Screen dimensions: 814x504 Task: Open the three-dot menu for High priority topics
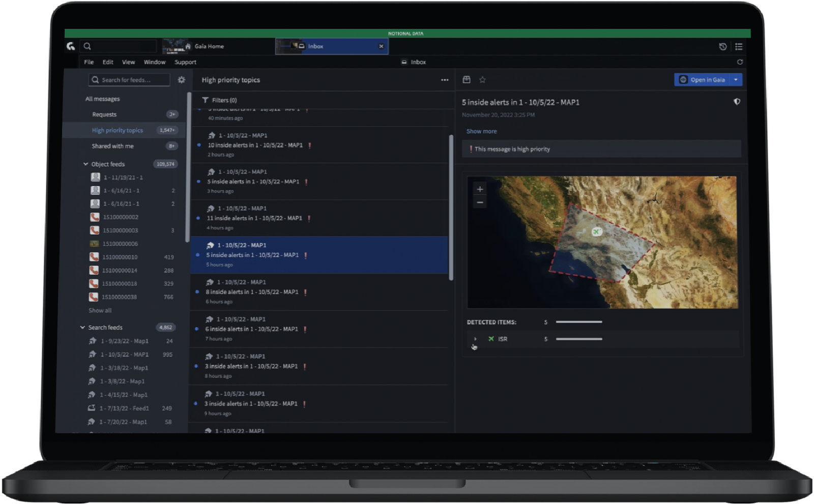[x=445, y=80]
